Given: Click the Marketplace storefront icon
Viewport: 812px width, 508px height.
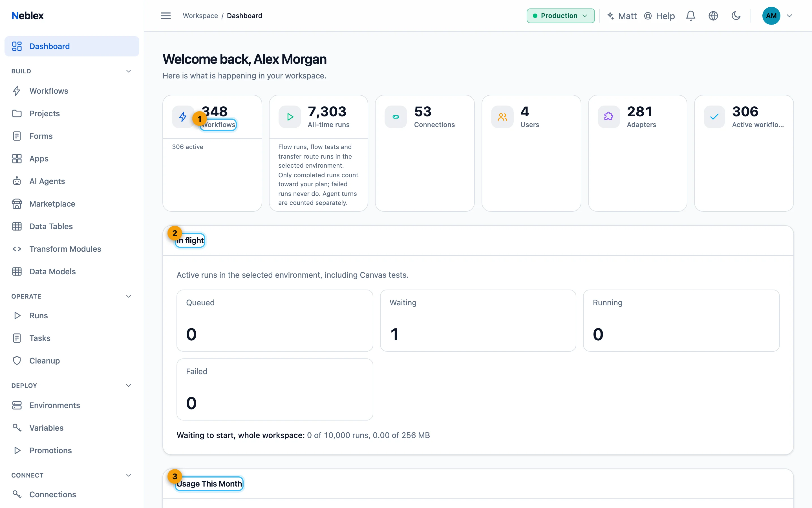Looking at the screenshot, I should [x=17, y=203].
